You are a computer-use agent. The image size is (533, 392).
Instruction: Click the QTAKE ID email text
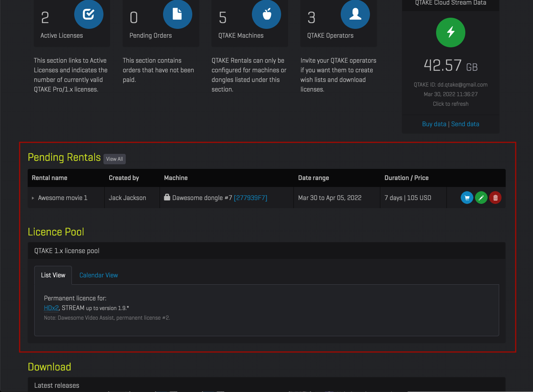451,85
